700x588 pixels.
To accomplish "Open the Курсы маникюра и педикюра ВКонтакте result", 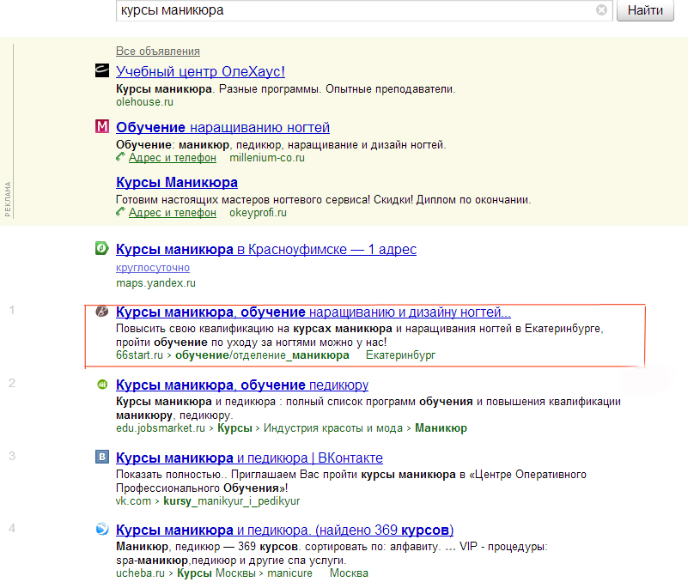I will [249, 458].
